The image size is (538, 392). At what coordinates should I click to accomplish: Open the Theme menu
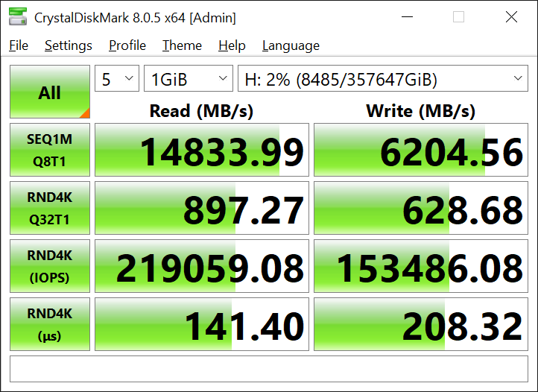[182, 45]
